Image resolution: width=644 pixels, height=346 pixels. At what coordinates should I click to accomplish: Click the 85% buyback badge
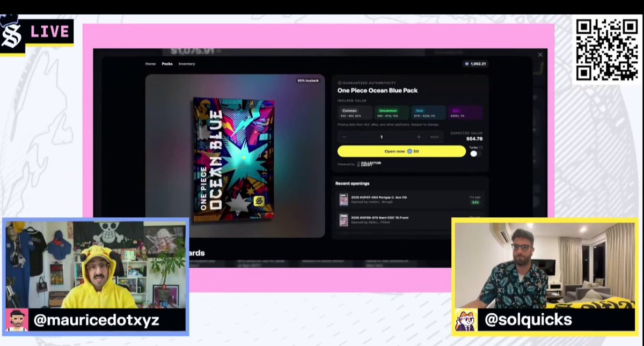pyautogui.click(x=308, y=80)
